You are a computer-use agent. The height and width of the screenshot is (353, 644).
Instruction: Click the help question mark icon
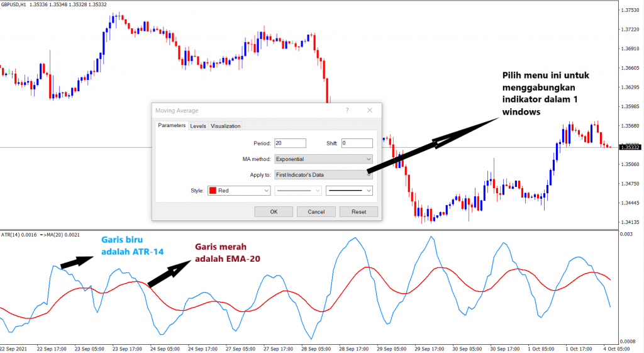(347, 110)
